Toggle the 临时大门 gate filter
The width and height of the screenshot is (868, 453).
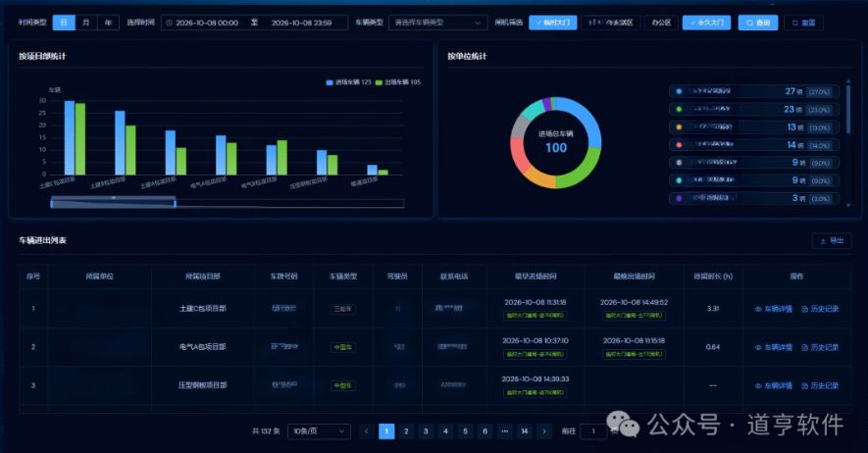click(552, 23)
